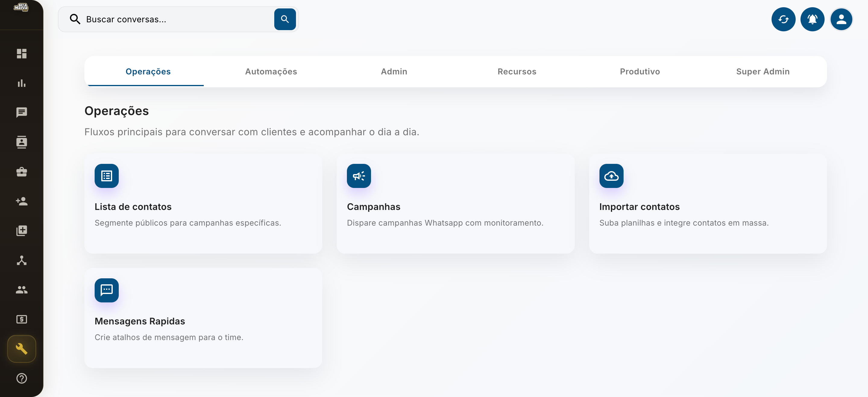868x397 pixels.
Task: Click the add person sidebar icon
Action: coord(22,201)
